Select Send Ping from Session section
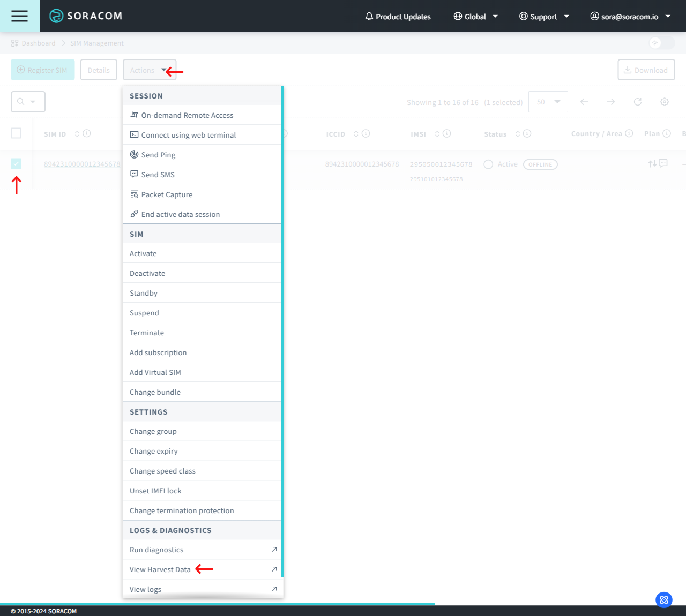The image size is (686, 616). tap(158, 155)
